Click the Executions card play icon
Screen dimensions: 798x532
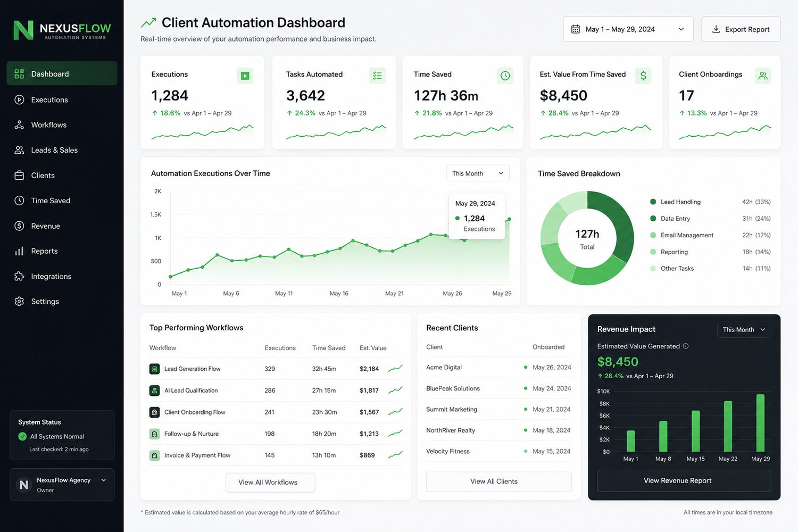245,76
